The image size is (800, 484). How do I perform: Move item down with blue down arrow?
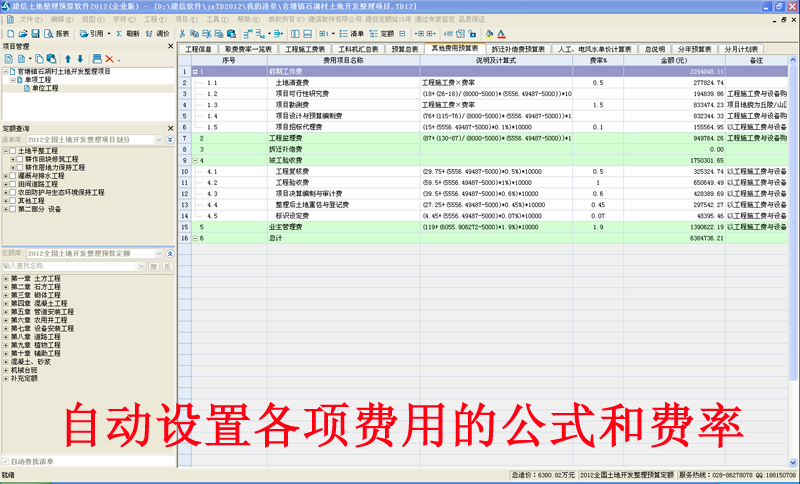(79, 59)
